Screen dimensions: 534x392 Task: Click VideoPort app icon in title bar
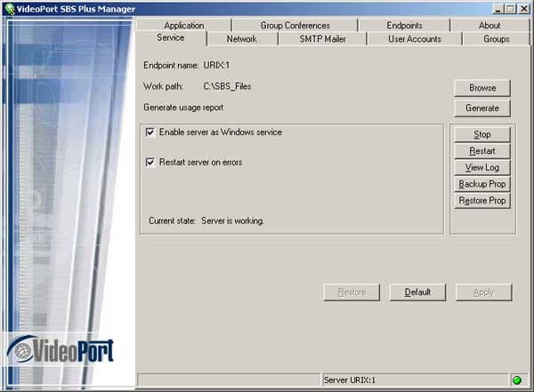click(x=10, y=9)
